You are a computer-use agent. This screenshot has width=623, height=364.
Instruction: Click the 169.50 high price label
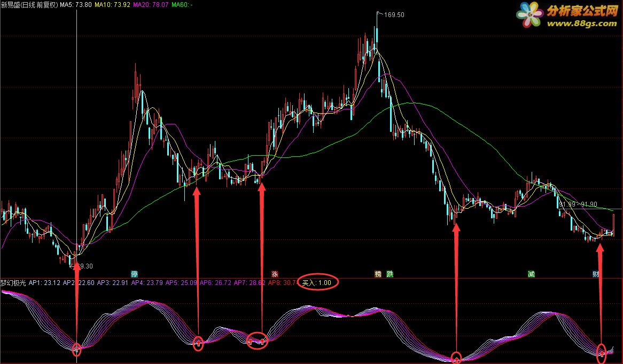click(x=394, y=15)
